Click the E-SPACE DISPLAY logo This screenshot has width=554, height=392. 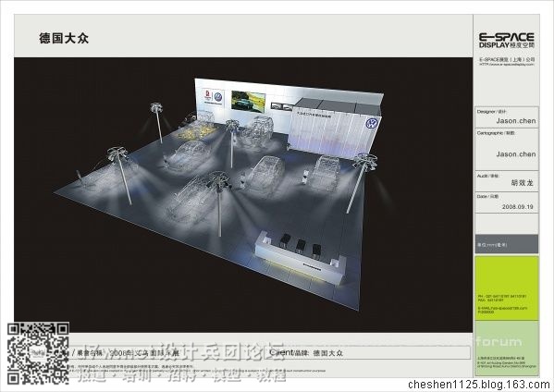click(506, 41)
